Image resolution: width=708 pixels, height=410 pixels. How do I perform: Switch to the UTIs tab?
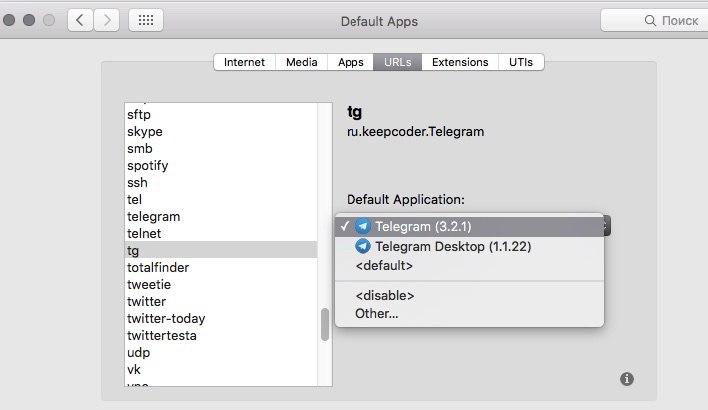pos(521,62)
